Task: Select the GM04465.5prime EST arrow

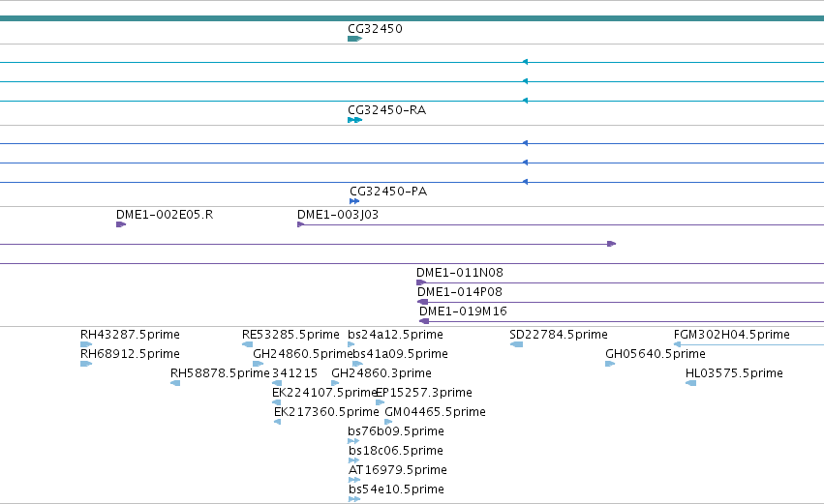Action: pos(388,422)
